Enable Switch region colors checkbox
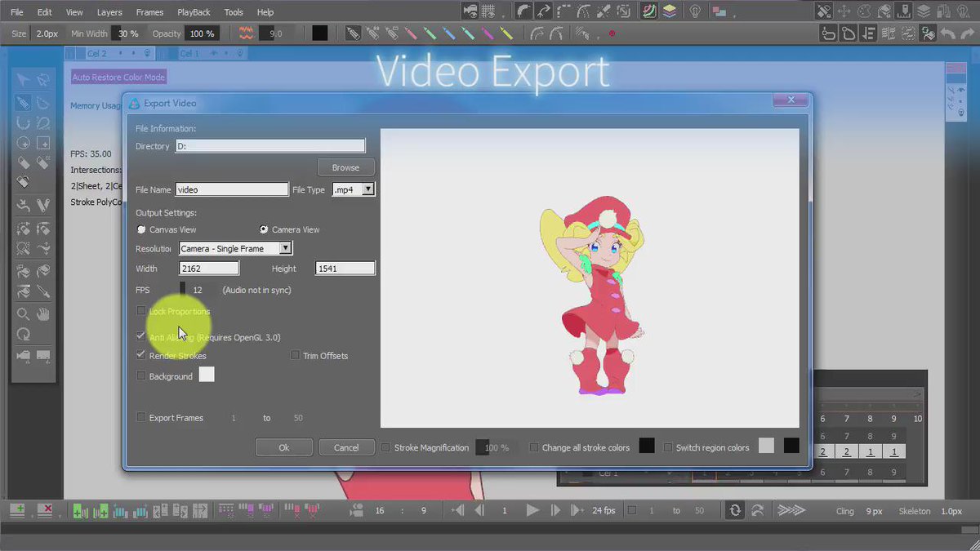Image resolution: width=980 pixels, height=551 pixels. [x=668, y=447]
